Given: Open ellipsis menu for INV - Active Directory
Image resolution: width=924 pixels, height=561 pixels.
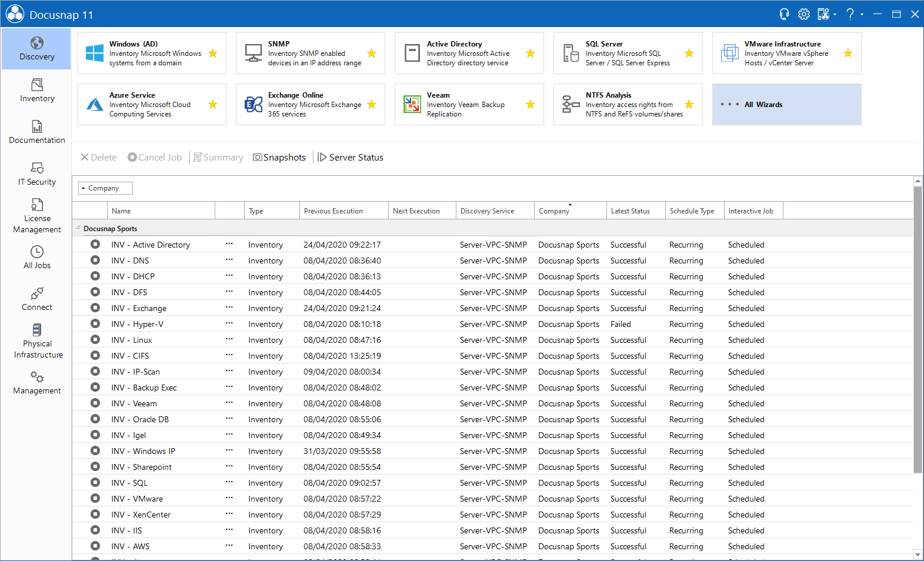Looking at the screenshot, I should 229,243.
